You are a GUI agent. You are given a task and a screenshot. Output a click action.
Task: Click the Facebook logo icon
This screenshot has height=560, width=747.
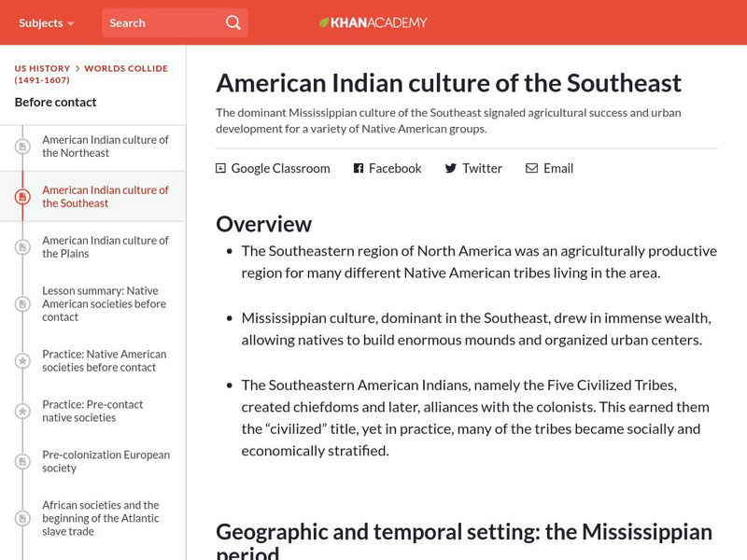click(358, 168)
